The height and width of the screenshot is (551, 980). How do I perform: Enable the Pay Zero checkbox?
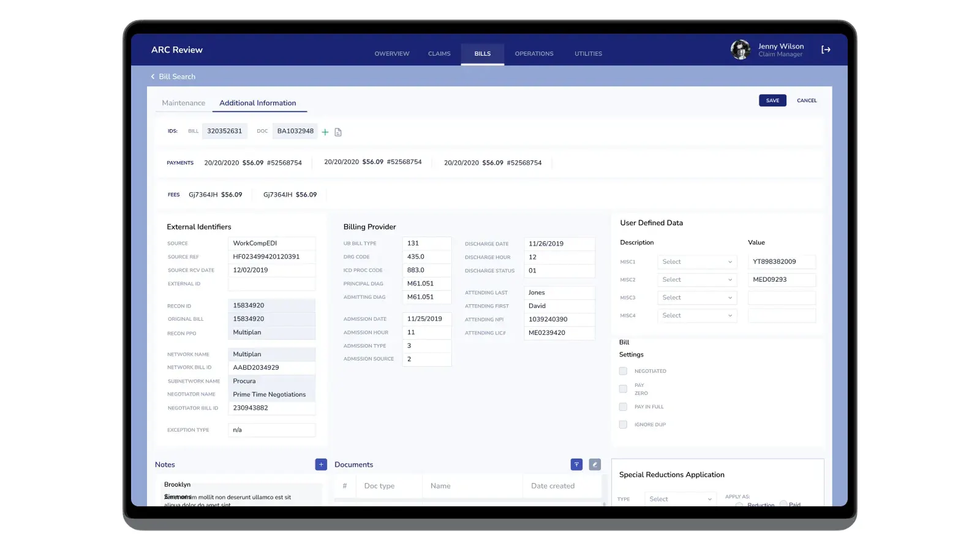click(x=623, y=389)
